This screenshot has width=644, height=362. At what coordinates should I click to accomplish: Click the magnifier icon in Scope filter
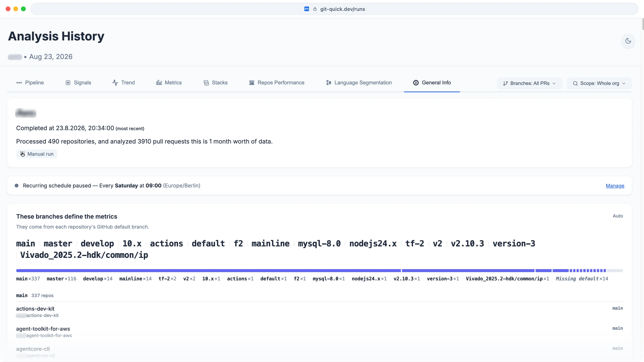coord(575,83)
